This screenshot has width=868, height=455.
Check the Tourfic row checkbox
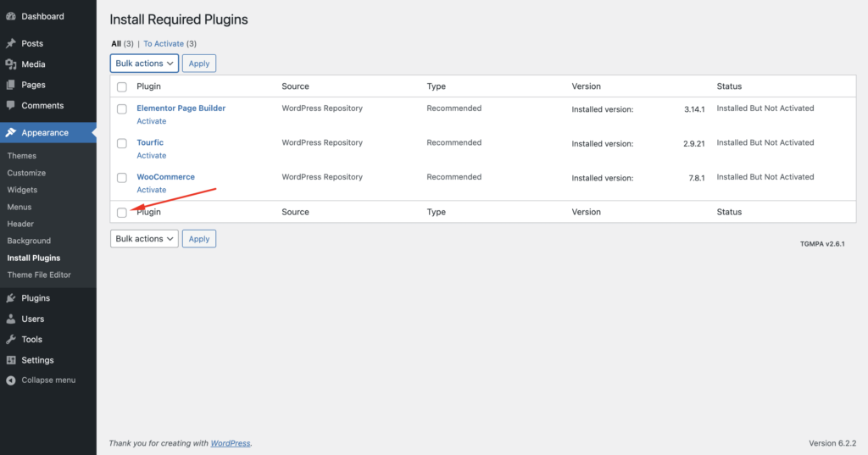click(122, 143)
